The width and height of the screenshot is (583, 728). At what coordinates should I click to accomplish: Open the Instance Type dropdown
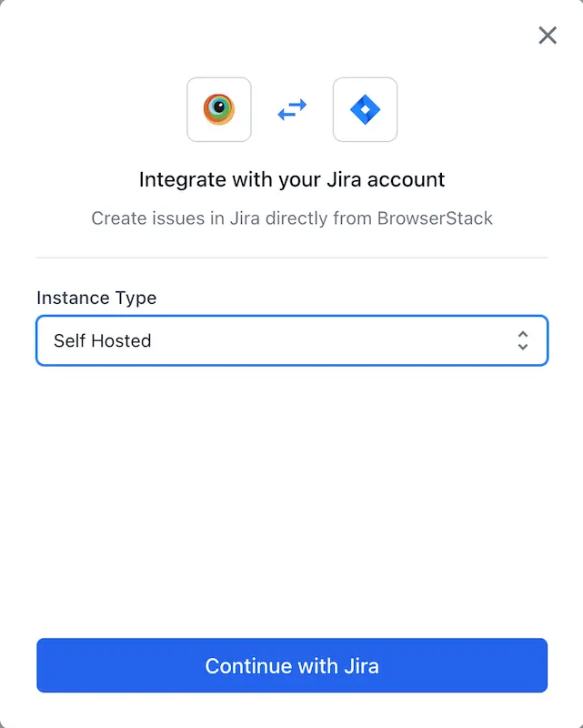291,340
